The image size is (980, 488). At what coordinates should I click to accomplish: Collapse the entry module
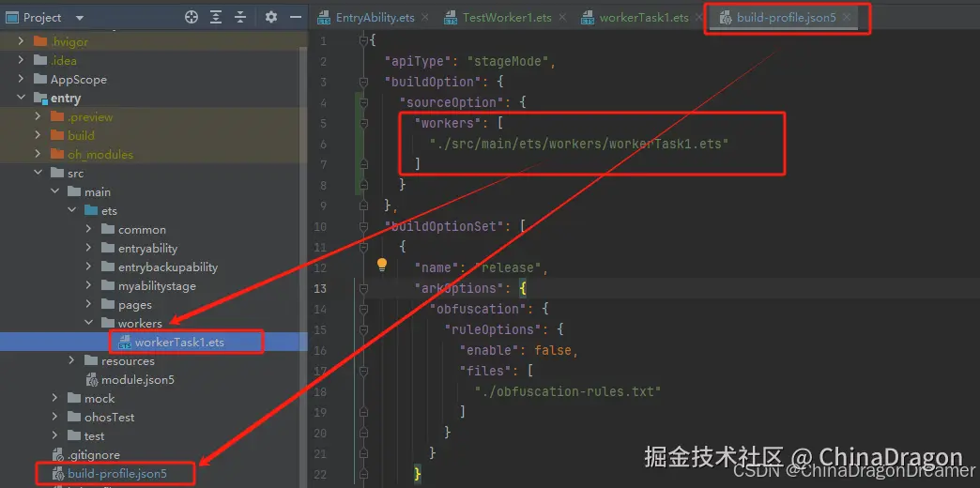coord(22,99)
